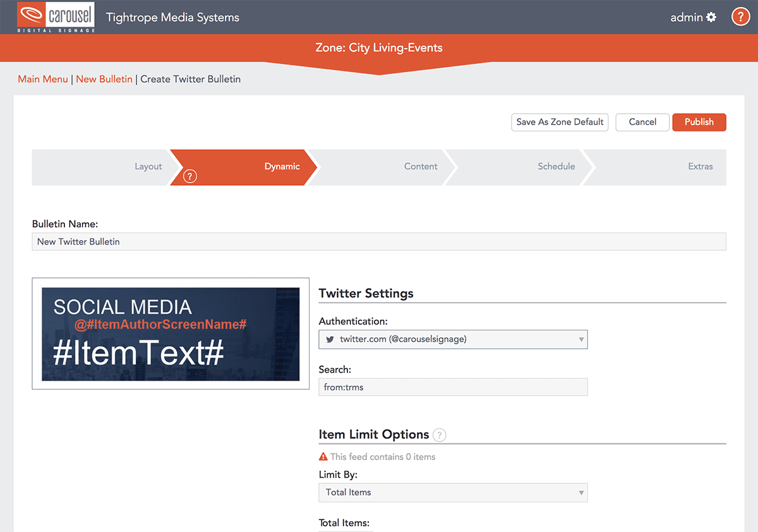Click the Twitter bird icon in Authentication
758x532 pixels.
tap(329, 339)
